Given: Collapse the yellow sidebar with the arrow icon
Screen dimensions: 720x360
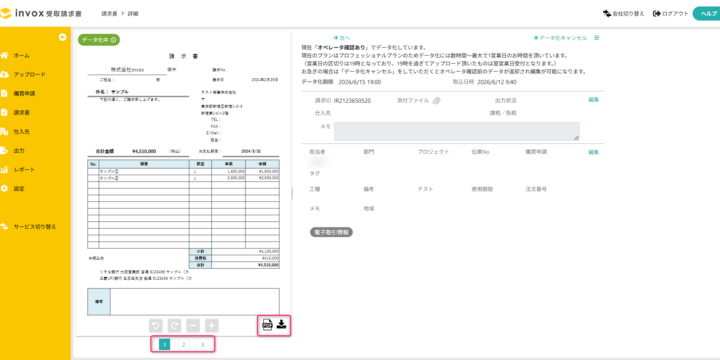Looking at the screenshot, I should pyautogui.click(x=62, y=37).
